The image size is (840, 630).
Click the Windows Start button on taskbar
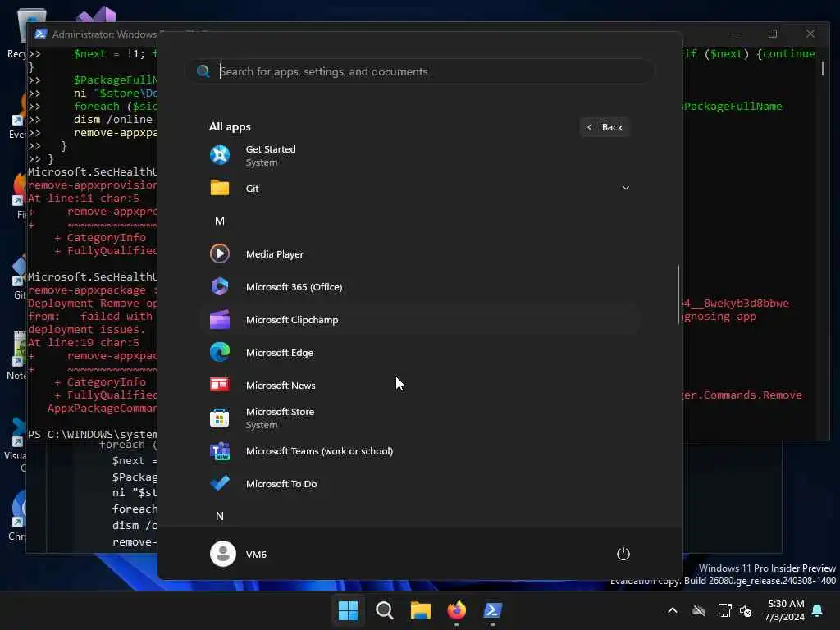tap(348, 610)
